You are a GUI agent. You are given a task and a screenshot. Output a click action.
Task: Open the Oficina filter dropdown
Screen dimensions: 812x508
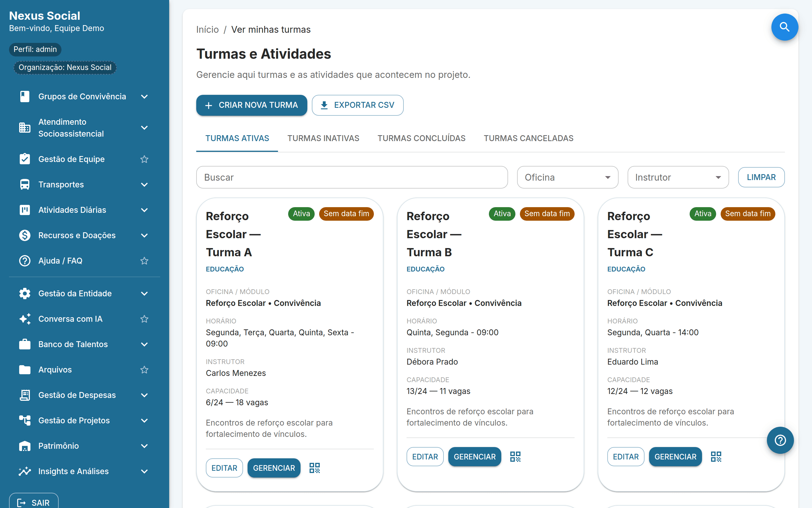pyautogui.click(x=567, y=177)
